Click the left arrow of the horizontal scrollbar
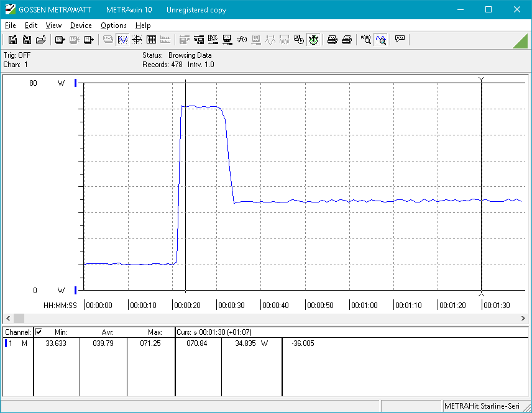532x413 pixels. 8,318
